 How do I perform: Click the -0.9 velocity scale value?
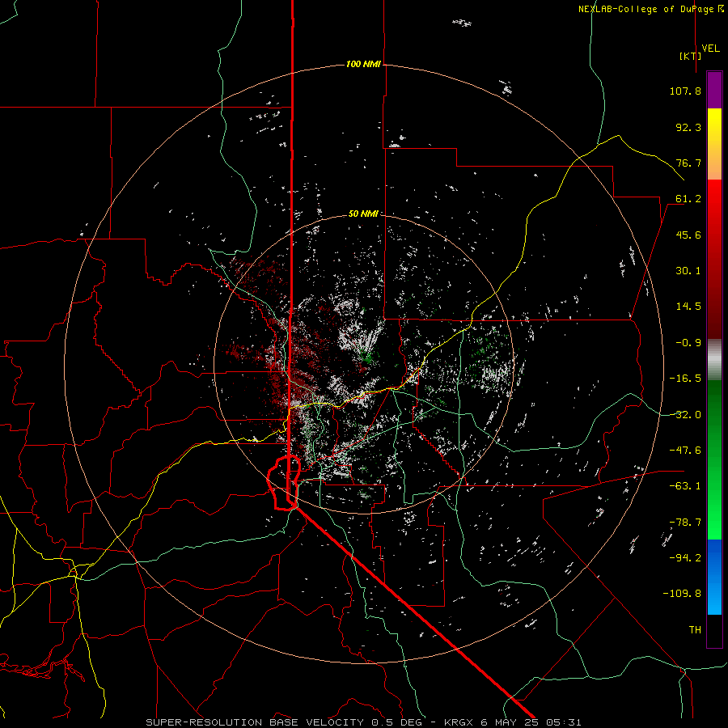pos(688,343)
